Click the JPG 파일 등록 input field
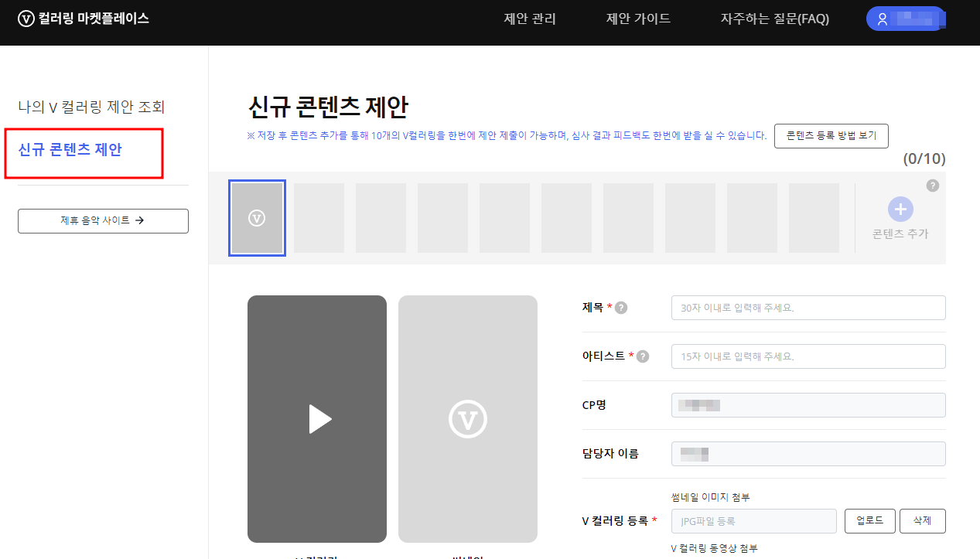The image size is (980, 559). [753, 520]
